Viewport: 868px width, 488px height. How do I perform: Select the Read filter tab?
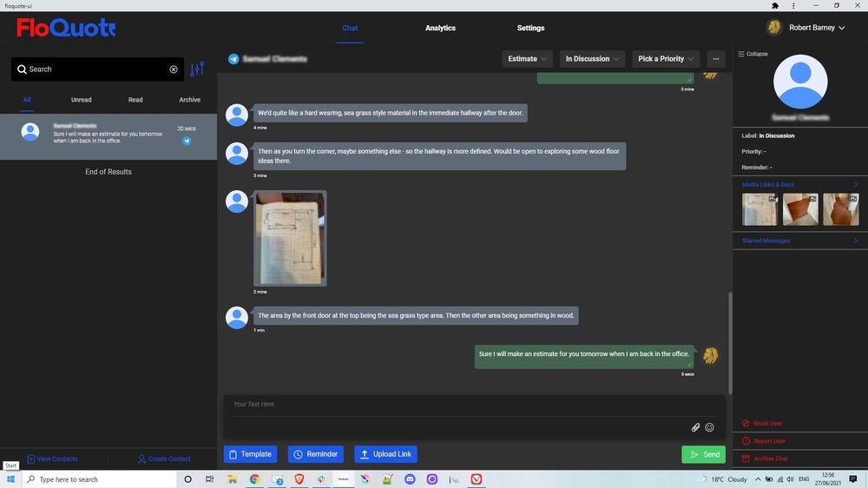click(x=135, y=100)
